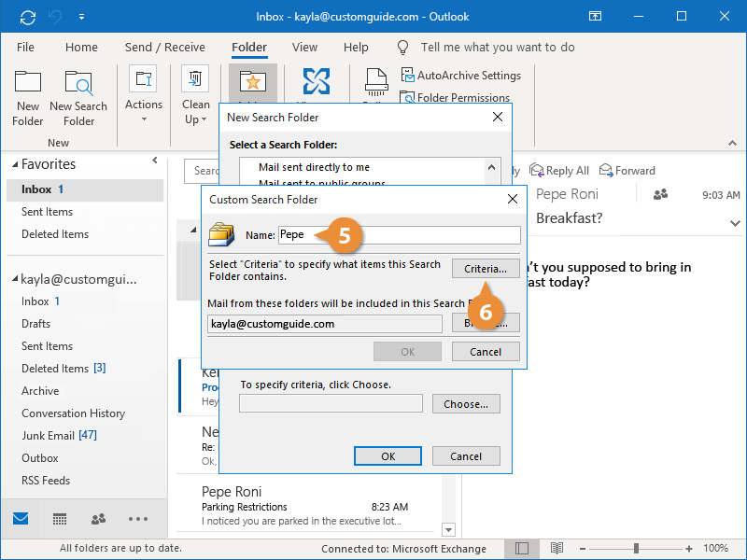Click the Send/Receive All Folders sync icon

click(28, 18)
